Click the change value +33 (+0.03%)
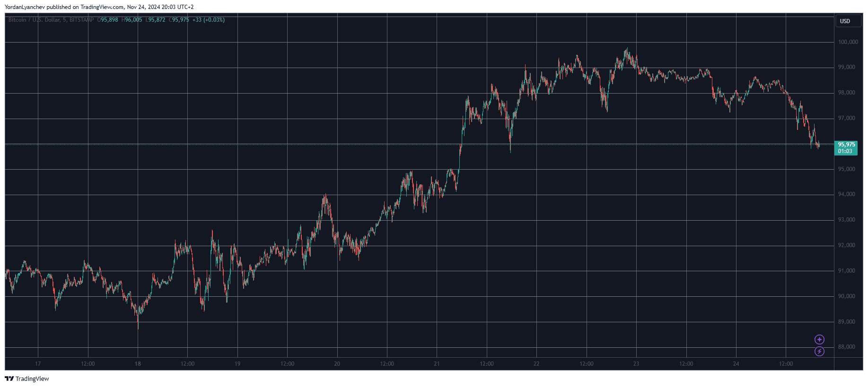 [x=209, y=20]
